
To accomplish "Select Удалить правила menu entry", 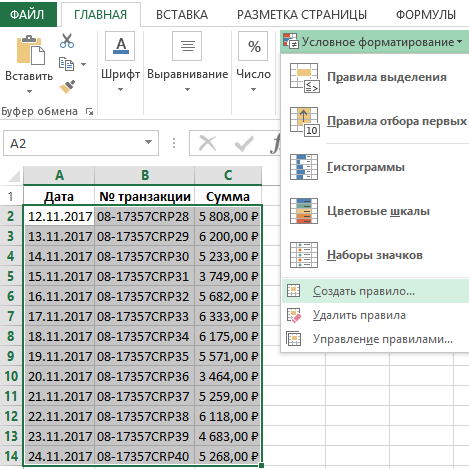I will [375, 315].
